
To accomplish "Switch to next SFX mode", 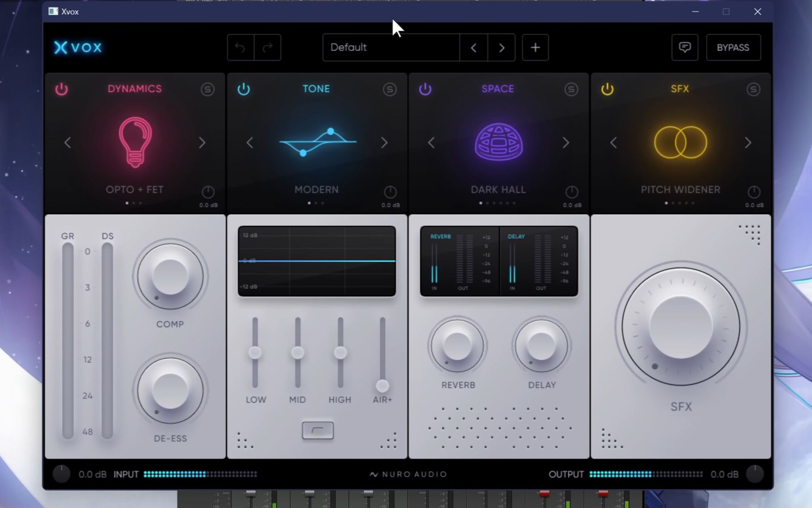I will [x=748, y=143].
